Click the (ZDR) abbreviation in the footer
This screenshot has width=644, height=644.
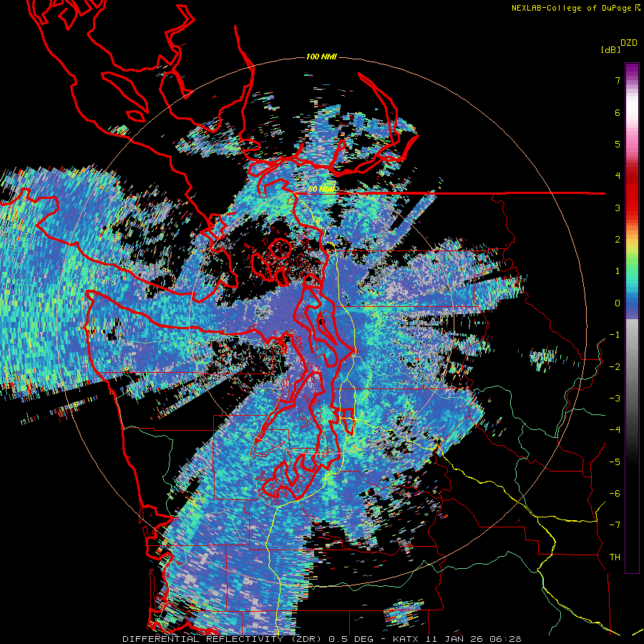[x=306, y=639]
